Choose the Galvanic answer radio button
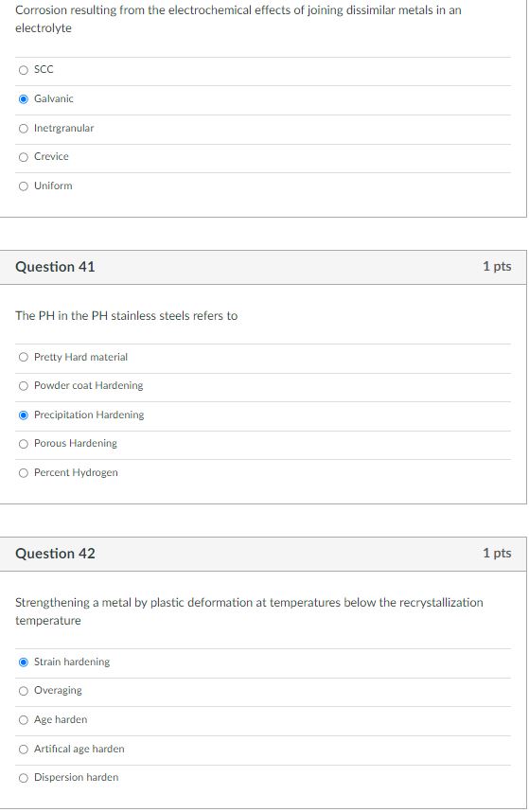The width and height of the screenshot is (529, 812). 24,99
